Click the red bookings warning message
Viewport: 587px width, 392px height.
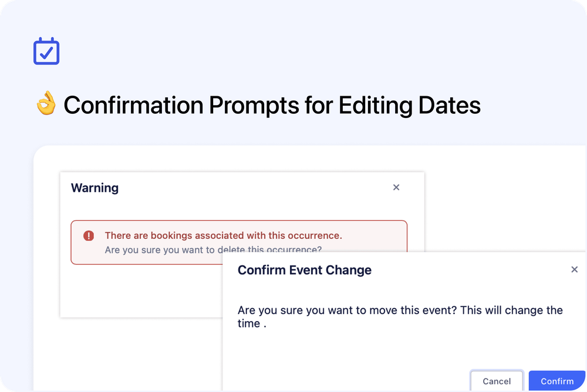(224, 235)
